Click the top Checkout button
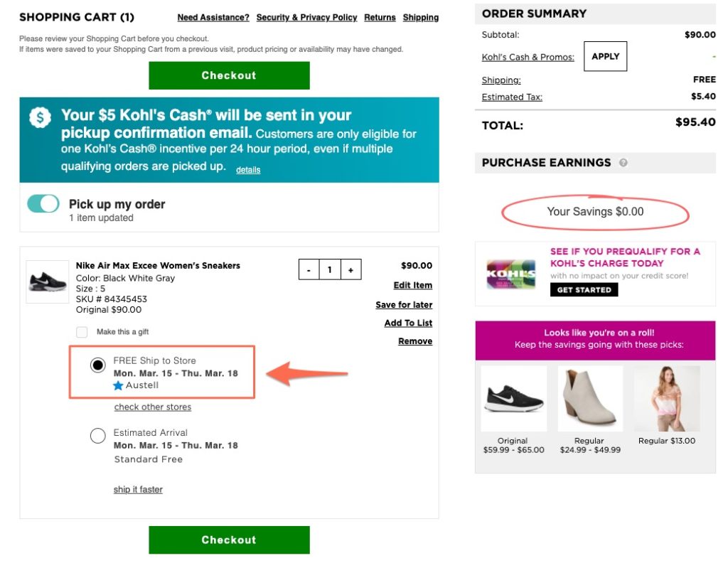This screenshot has width=728, height=568. click(228, 75)
